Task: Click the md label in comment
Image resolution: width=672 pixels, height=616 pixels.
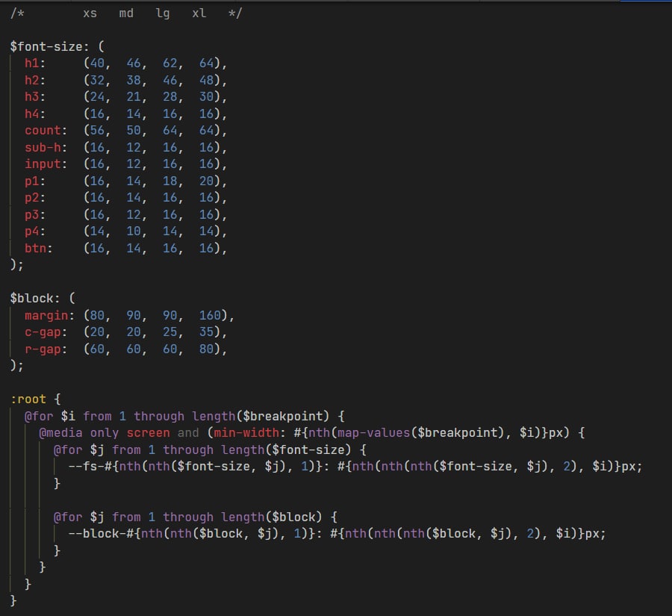Action: pyautogui.click(x=126, y=13)
